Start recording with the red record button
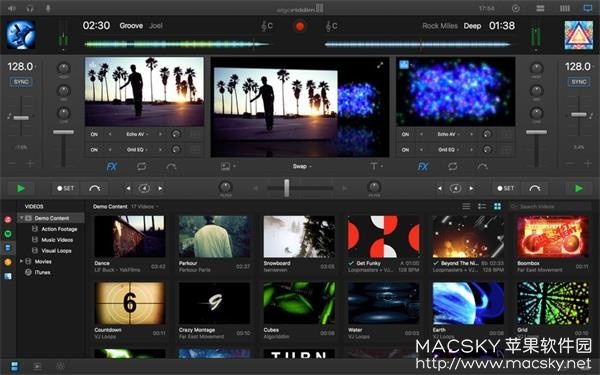This screenshot has width=600, height=375. (x=300, y=26)
